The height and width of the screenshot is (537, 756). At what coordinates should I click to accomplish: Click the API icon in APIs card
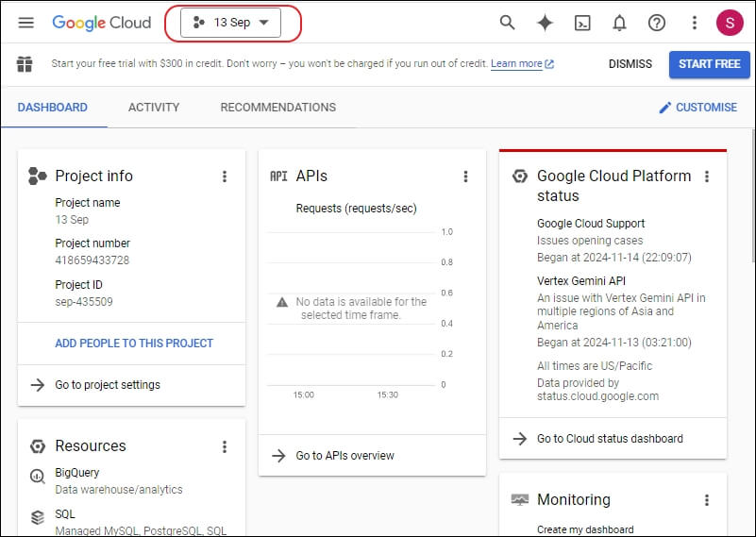(x=278, y=176)
